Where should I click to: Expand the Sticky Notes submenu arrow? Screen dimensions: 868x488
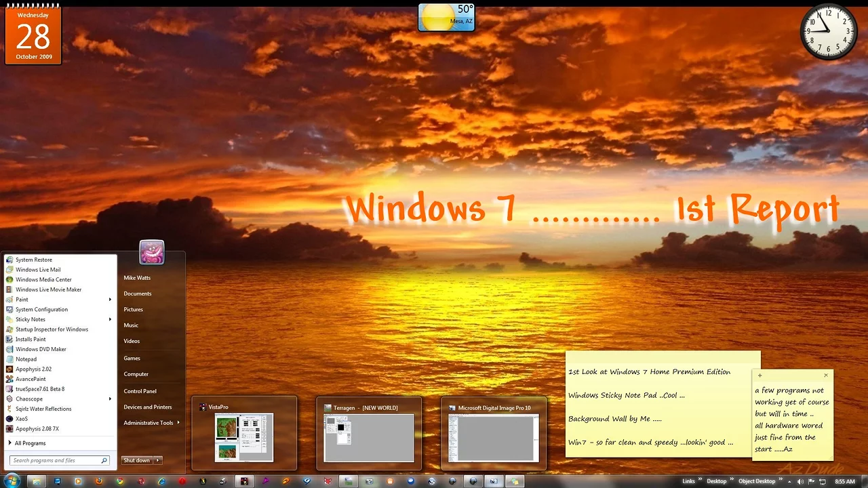pos(110,319)
